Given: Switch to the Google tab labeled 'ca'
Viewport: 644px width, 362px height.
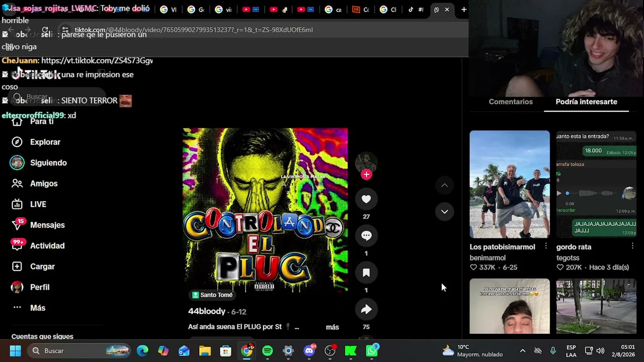Looking at the screenshot, I should pyautogui.click(x=334, y=10).
